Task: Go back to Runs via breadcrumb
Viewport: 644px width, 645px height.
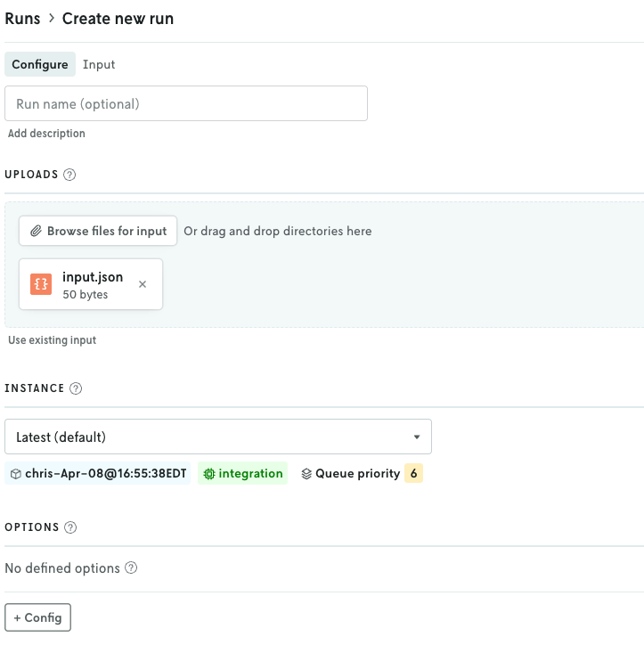Action: click(x=22, y=19)
